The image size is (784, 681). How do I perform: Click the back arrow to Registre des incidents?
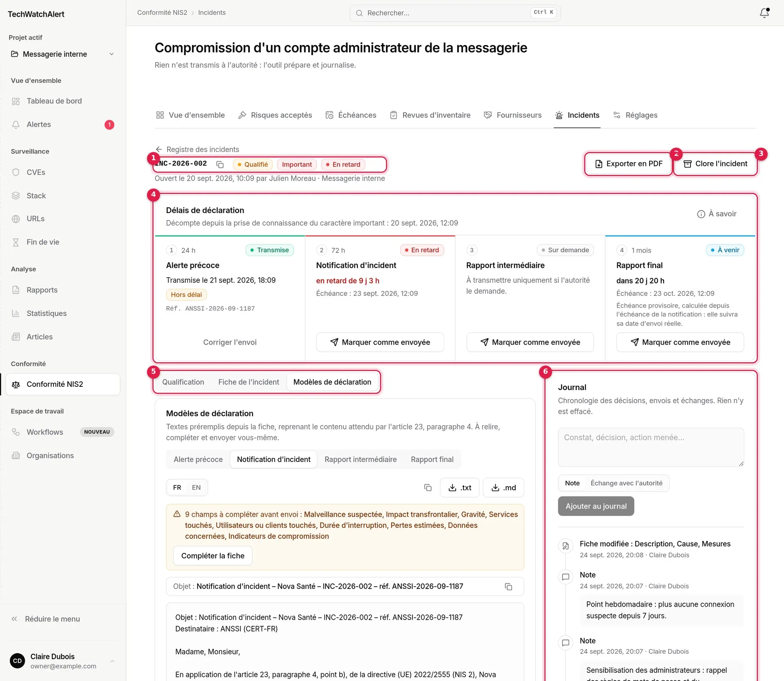159,150
